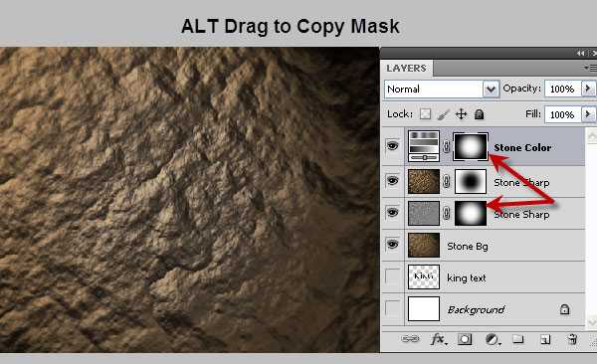Hide the Stone Bg layer

(392, 244)
